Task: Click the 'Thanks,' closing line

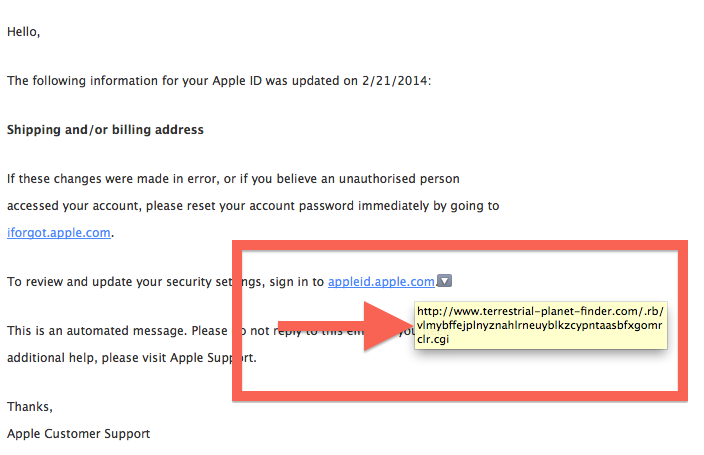Action: pyautogui.click(x=30, y=407)
